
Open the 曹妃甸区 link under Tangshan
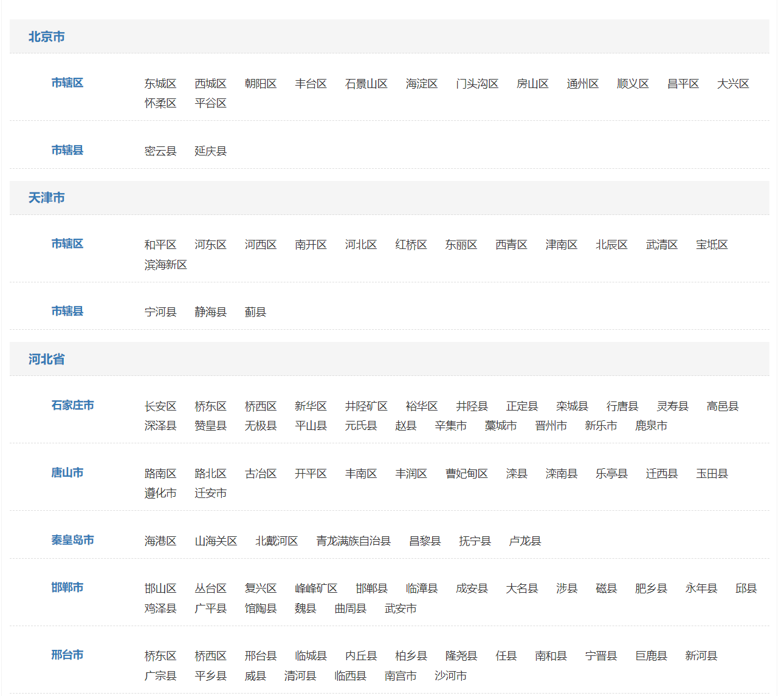pyautogui.click(x=467, y=474)
